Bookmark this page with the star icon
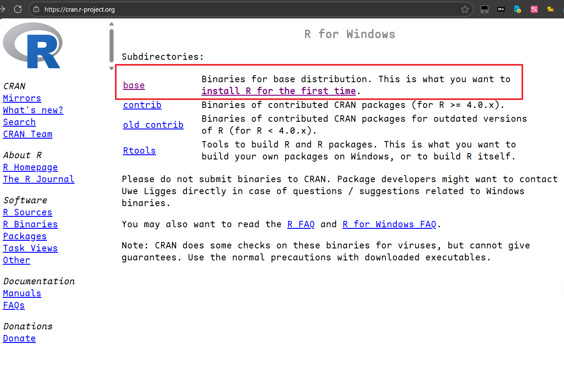Viewport: 564px width, 392px height. [465, 9]
